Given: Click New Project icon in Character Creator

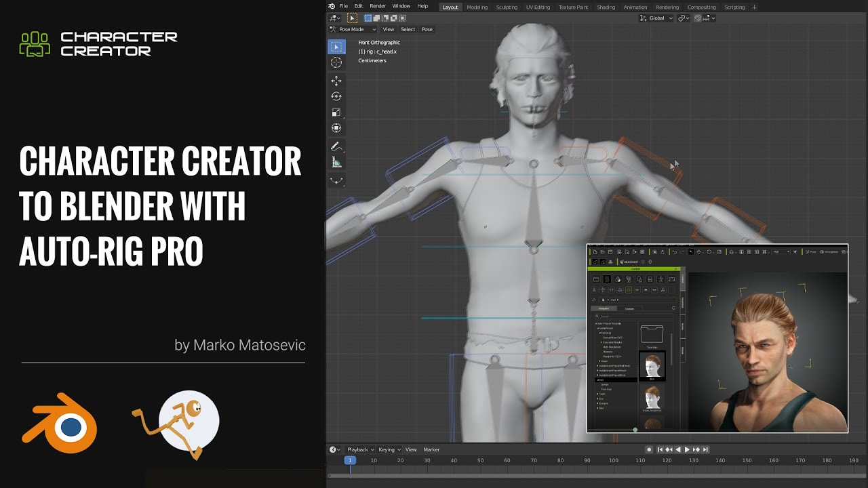Looking at the screenshot, I should pyautogui.click(x=595, y=252).
